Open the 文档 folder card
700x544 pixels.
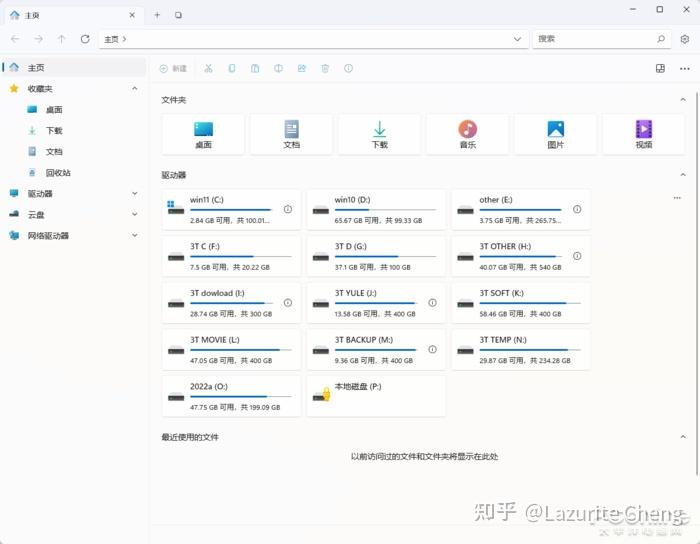pyautogui.click(x=292, y=134)
